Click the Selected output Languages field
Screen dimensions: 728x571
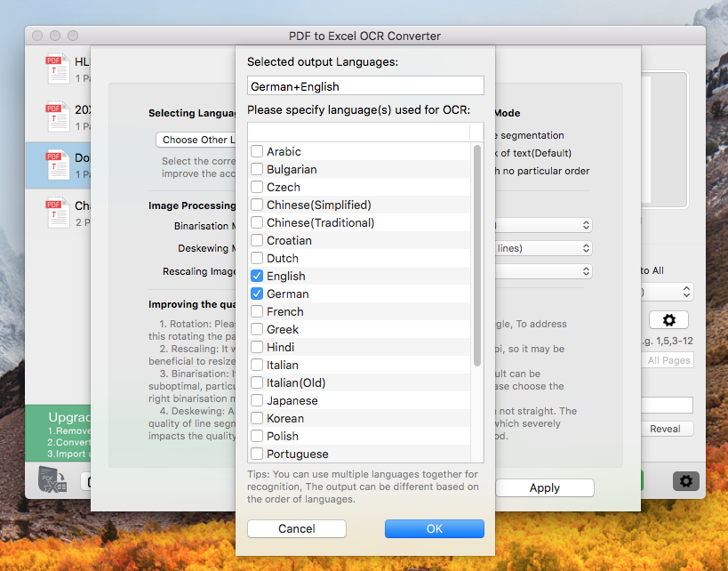click(x=365, y=86)
